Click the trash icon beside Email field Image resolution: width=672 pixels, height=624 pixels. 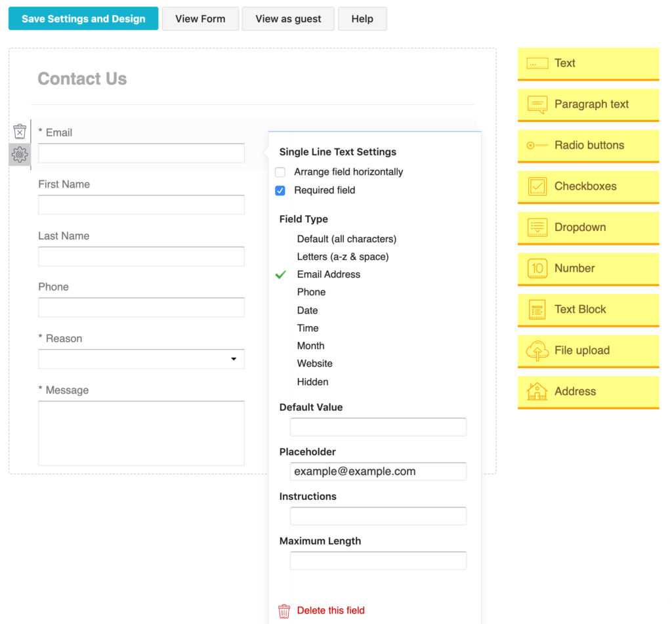(20, 132)
